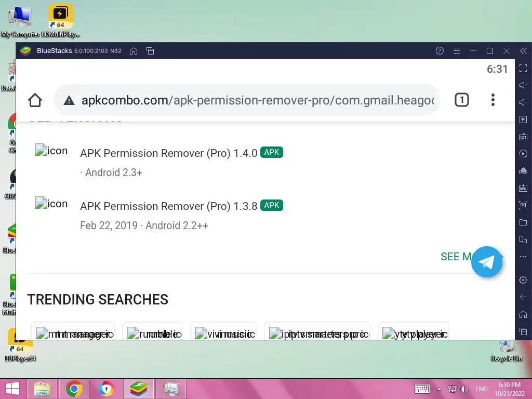Open multi-instance tabs icon in title bar
This screenshot has height=399, width=532.
tap(150, 51)
